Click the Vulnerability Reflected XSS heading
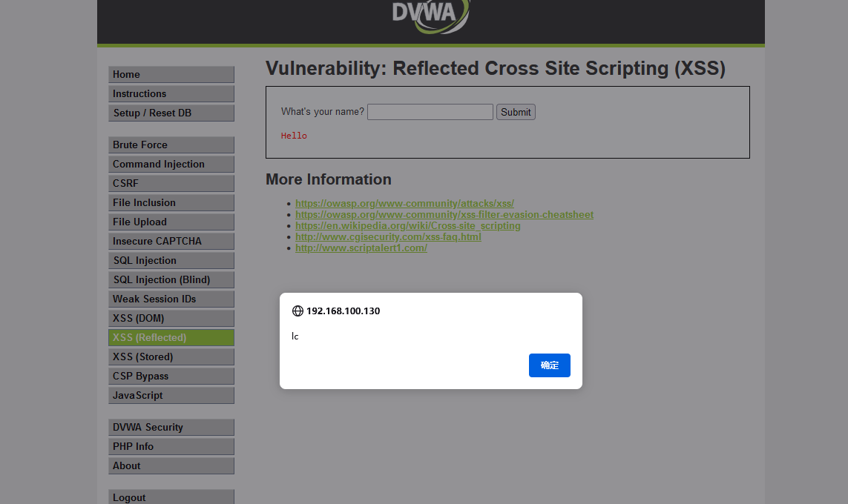The width and height of the screenshot is (848, 504). [496, 69]
